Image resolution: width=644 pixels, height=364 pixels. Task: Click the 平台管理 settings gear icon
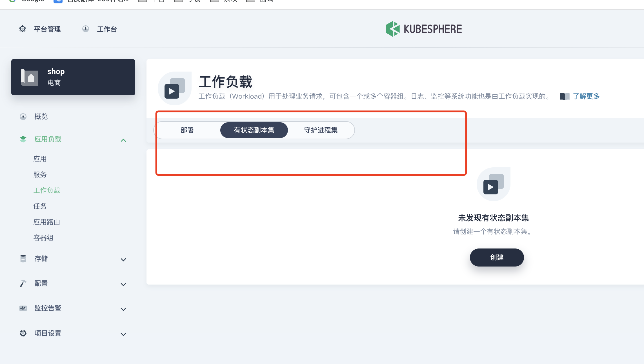click(22, 29)
